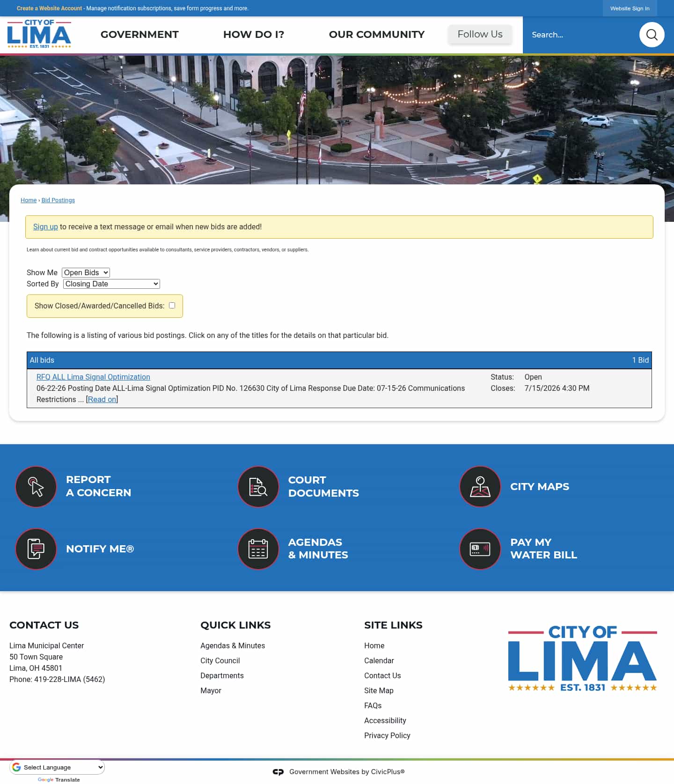Open the Select Language dropdown

[57, 767]
